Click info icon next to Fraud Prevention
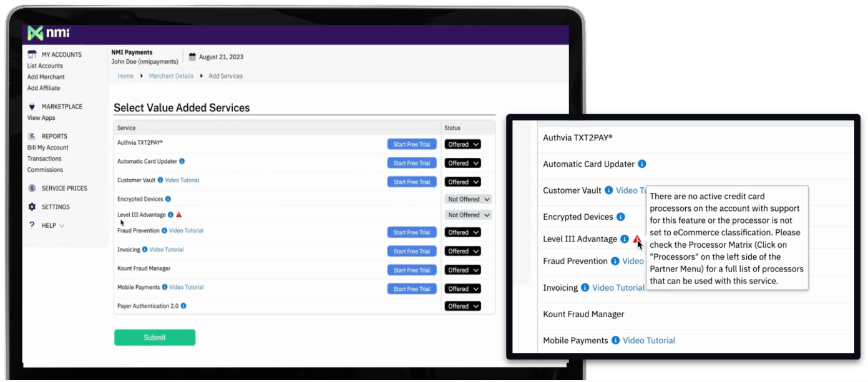Image resolution: width=868 pixels, height=382 pixels. click(x=165, y=230)
